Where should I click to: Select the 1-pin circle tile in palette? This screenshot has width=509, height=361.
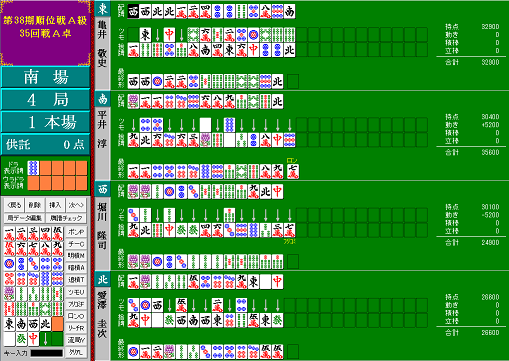pos(9,264)
